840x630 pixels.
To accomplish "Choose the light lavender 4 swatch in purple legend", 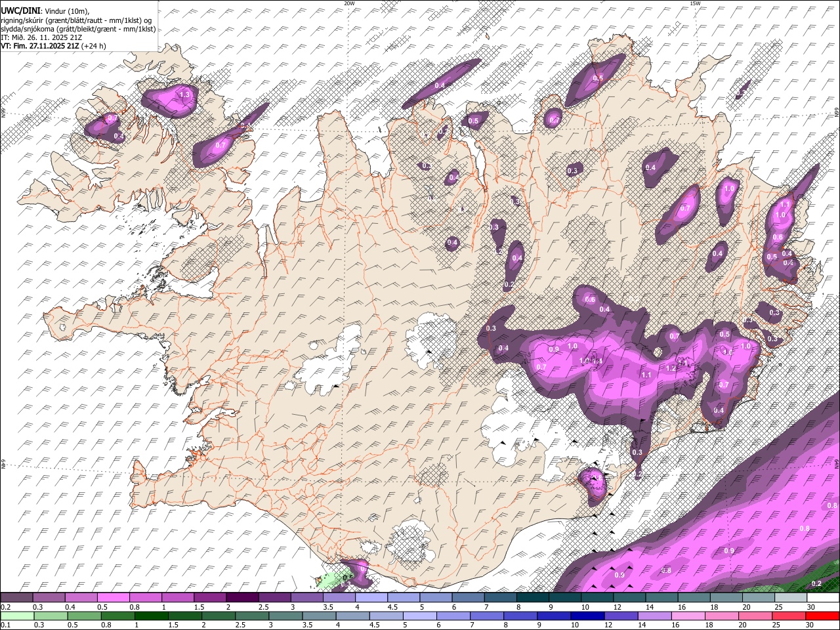I will 371,598.
